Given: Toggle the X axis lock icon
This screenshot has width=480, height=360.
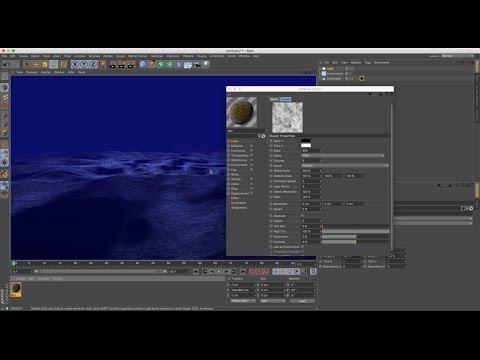Looking at the screenshot, I should click(75, 64).
